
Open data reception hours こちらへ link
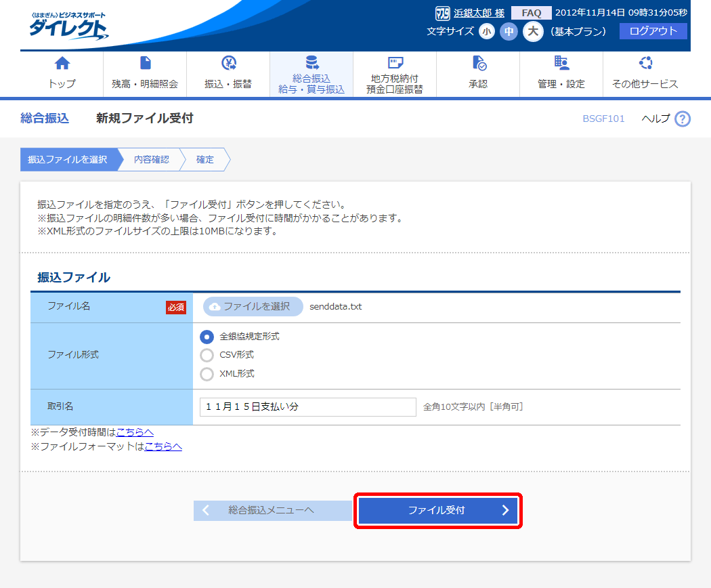(x=135, y=432)
